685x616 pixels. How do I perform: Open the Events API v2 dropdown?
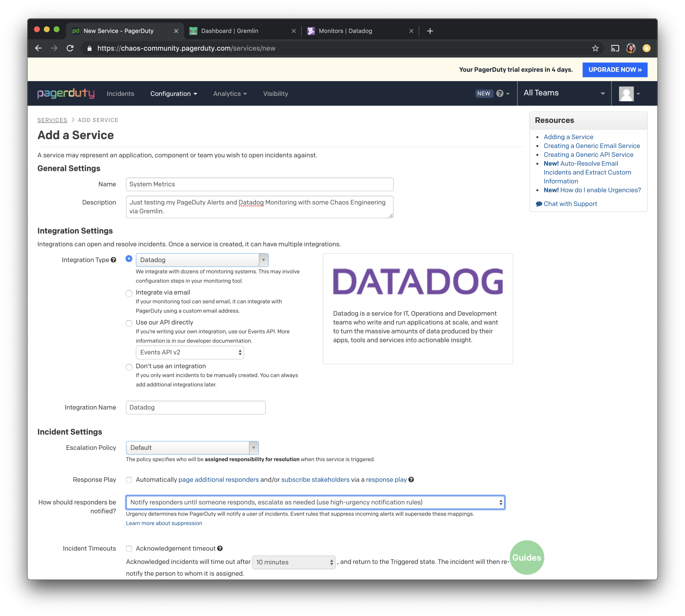190,352
